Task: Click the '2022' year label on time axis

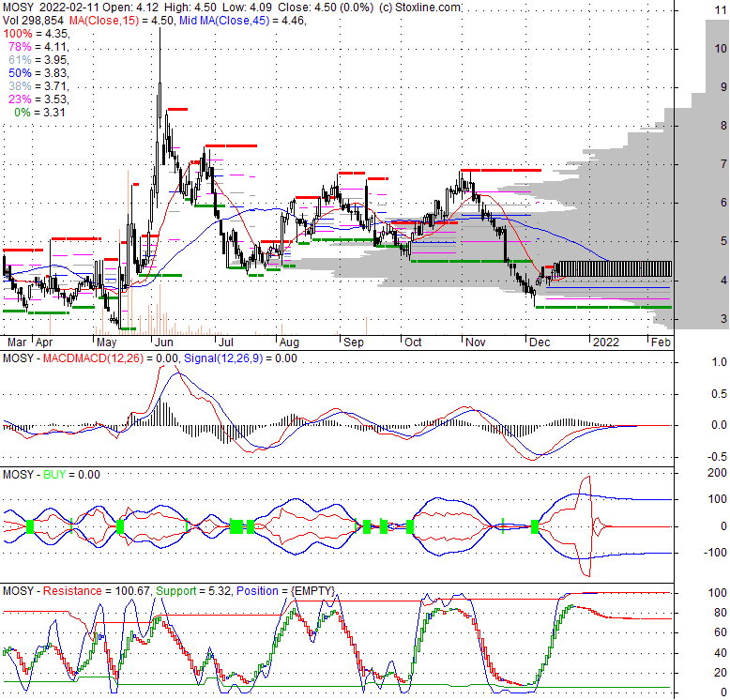Action: click(x=606, y=342)
